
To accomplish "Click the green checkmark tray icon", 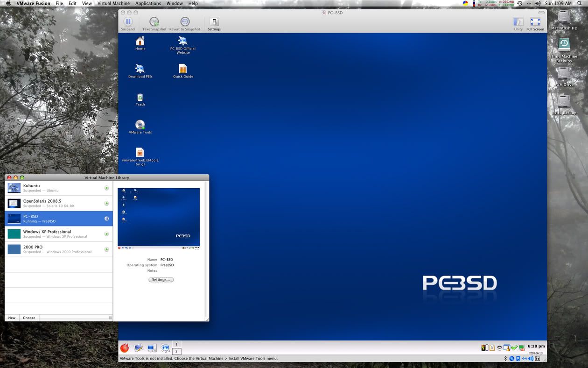I will 514,347.
